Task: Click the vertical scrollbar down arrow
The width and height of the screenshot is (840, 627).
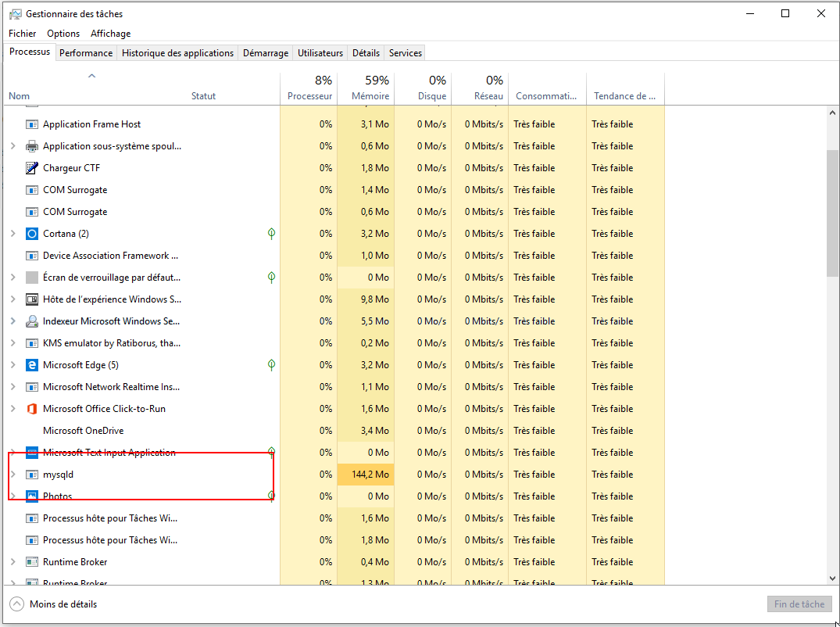Action: point(832,578)
